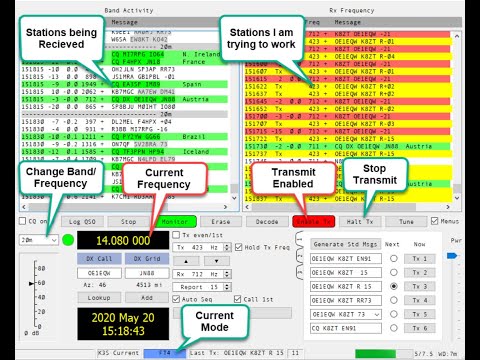Viewport: 480px width, 360px height.
Task: Select the Next radio button for Tx 6
Action: pos(394,328)
